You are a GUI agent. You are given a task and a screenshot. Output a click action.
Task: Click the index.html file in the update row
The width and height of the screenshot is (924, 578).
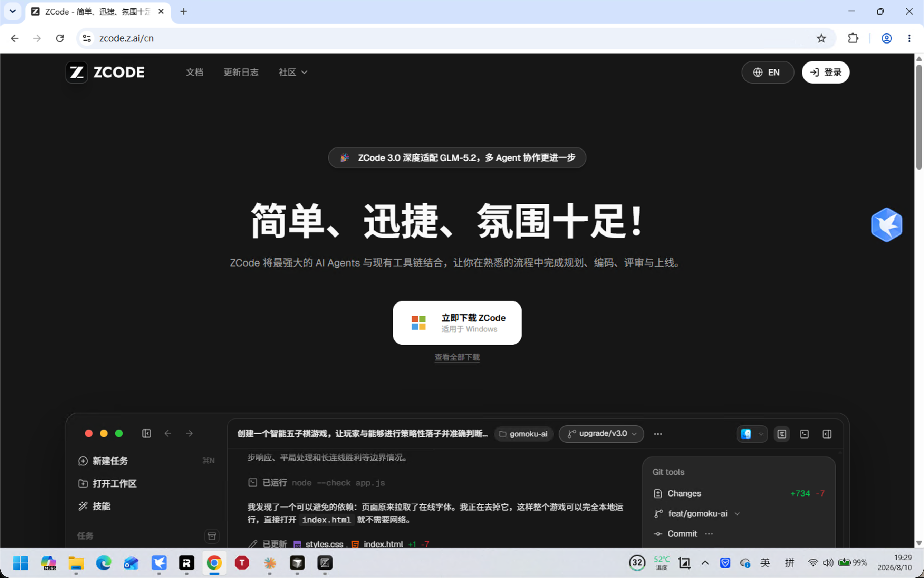[x=383, y=544]
